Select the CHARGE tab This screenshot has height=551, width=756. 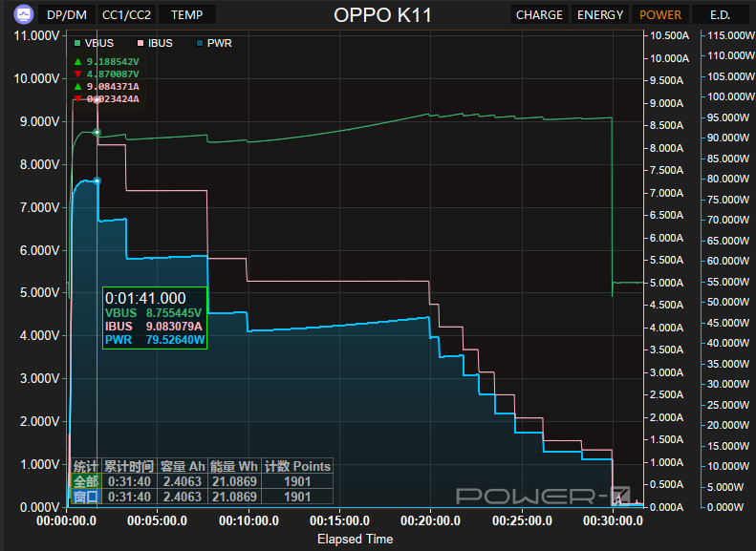pos(539,14)
